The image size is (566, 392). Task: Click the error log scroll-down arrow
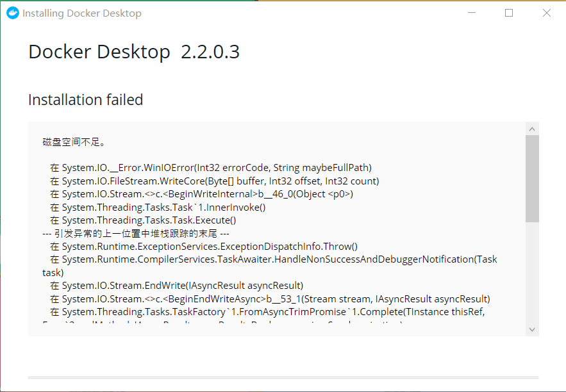click(532, 329)
